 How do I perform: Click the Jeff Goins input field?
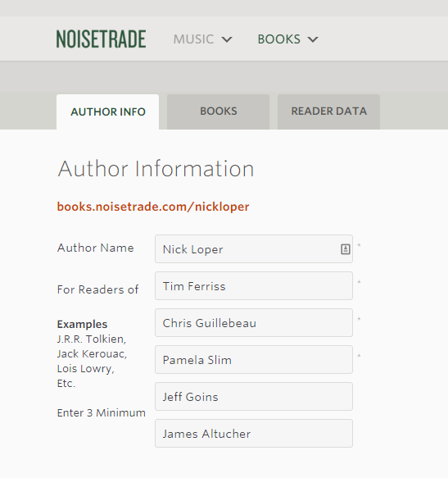(x=254, y=397)
